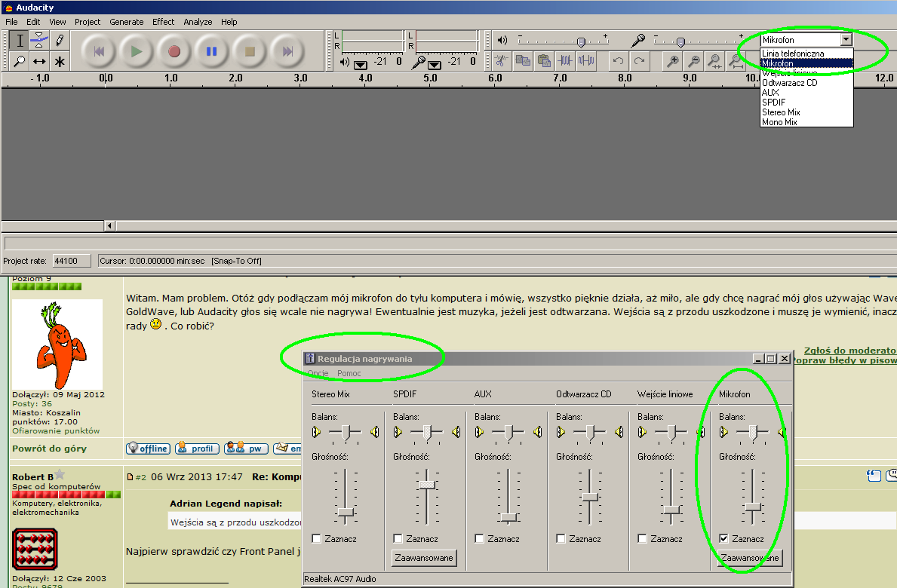The height and width of the screenshot is (588, 897).
Task: Start recording with Record button
Action: (x=174, y=51)
